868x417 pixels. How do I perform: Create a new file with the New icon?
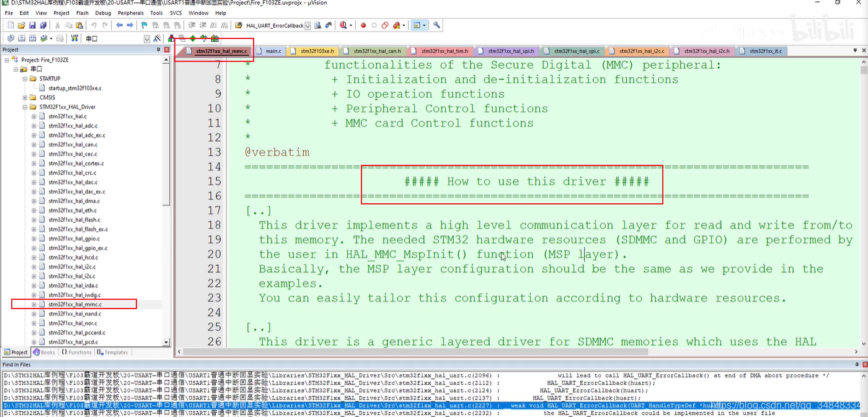(x=11, y=25)
